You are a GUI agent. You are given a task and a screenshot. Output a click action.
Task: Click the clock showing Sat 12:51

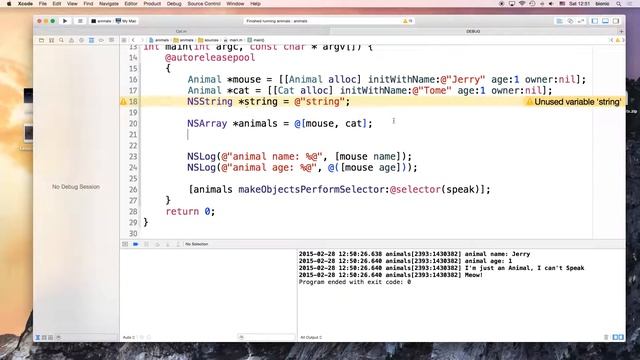[x=579, y=4]
